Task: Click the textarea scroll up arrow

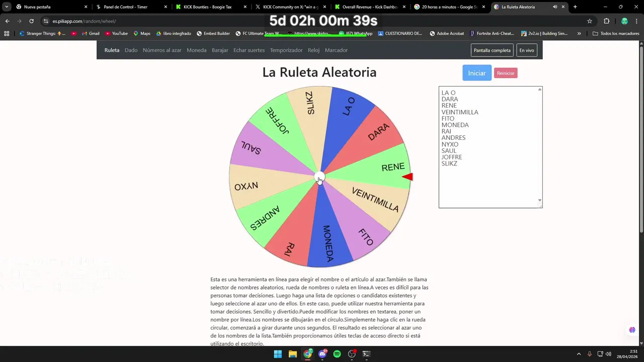Action: (x=540, y=89)
